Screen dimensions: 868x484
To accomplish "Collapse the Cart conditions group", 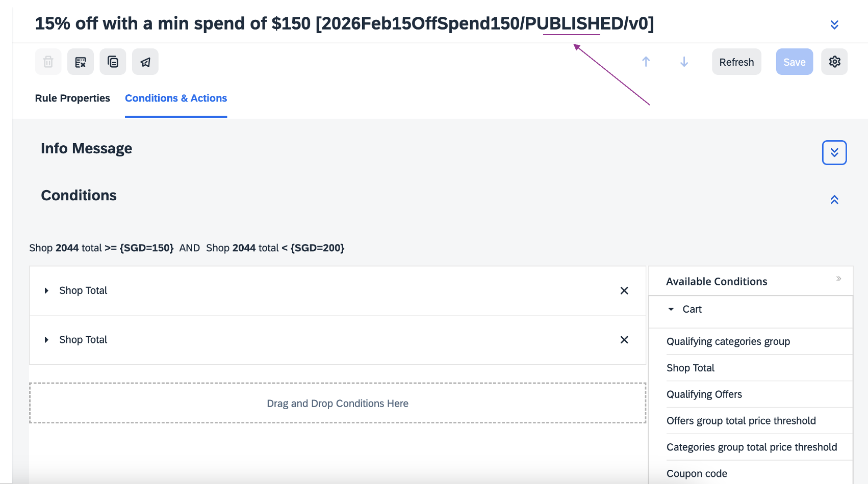I will click(x=671, y=309).
